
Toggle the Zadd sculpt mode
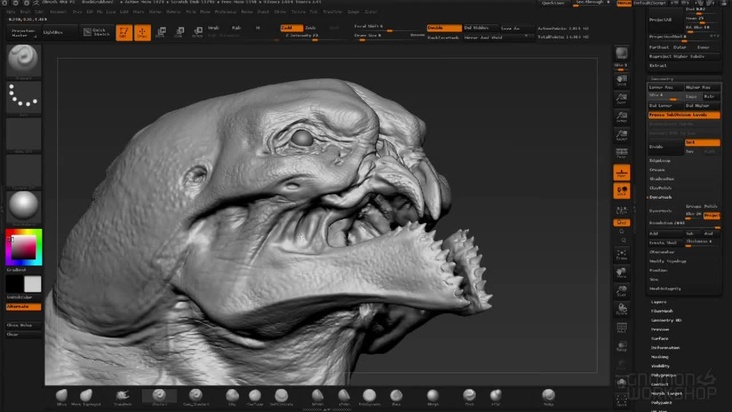(x=290, y=28)
